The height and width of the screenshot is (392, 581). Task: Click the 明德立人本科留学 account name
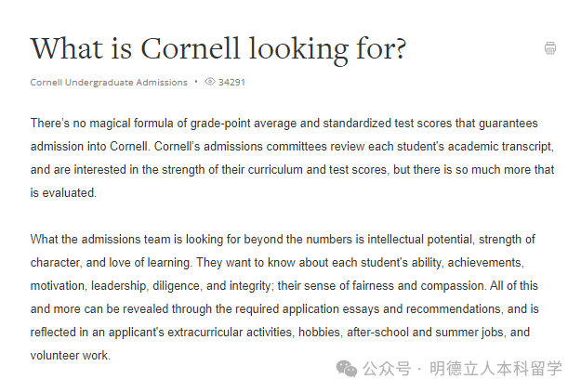[495, 369]
